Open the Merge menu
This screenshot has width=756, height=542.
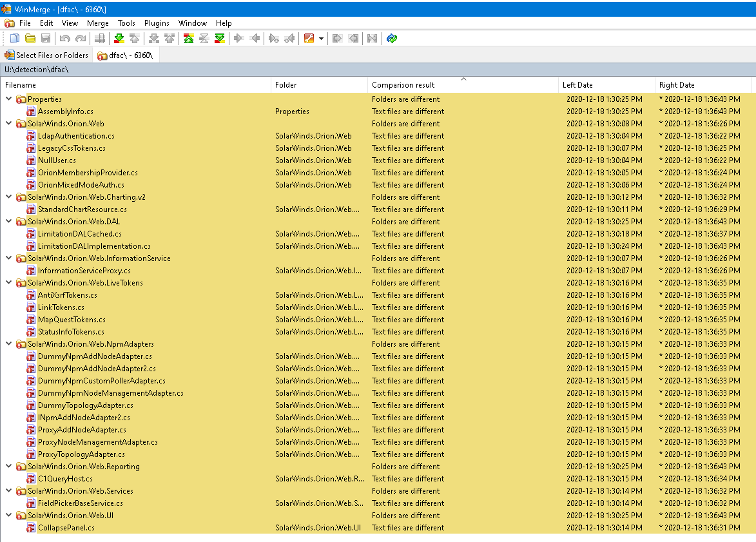click(98, 23)
